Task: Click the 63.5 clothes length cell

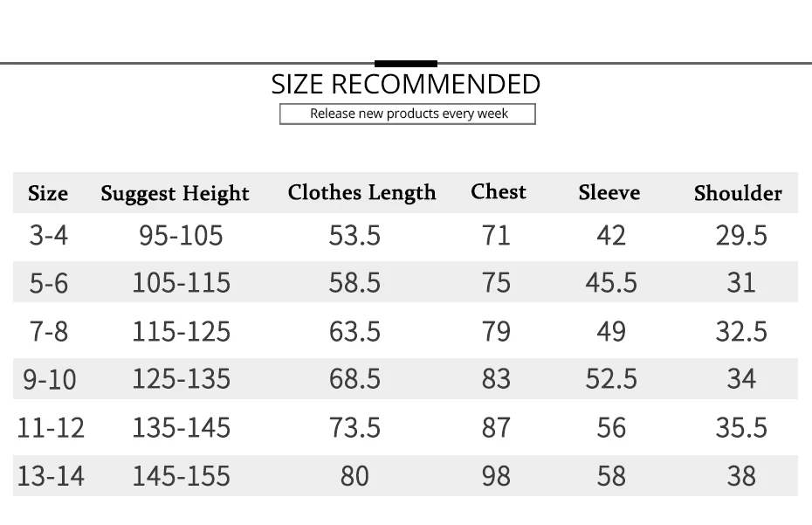Action: pos(354,332)
